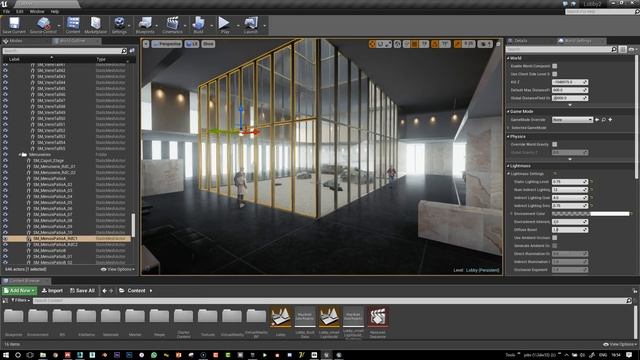Open the Build options dropdown arrow
This screenshot has width=640, height=360.
tap(211, 26)
